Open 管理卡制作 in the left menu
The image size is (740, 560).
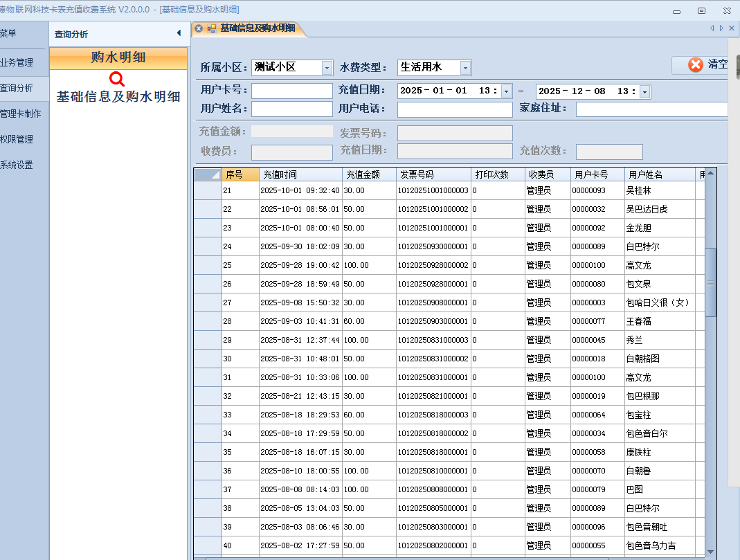pos(20,114)
